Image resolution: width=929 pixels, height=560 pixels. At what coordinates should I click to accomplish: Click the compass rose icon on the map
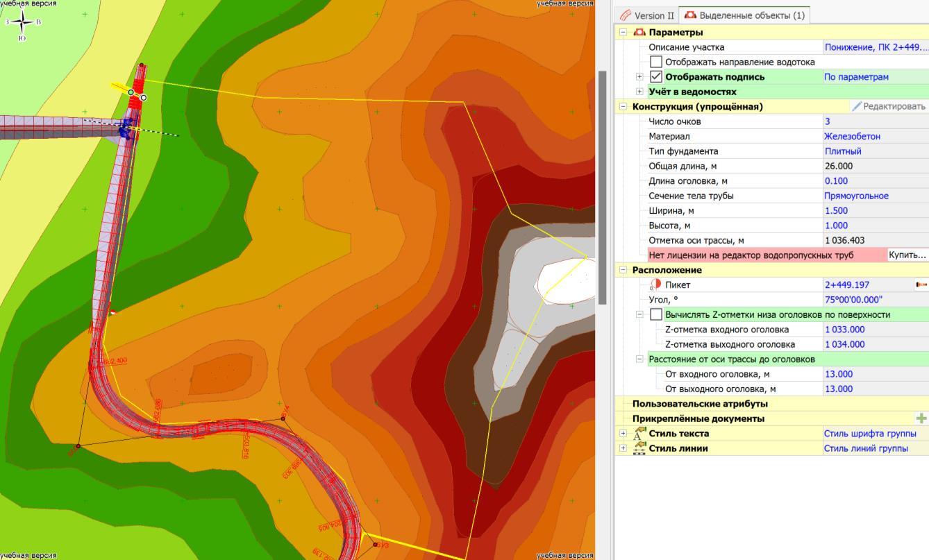22,22
